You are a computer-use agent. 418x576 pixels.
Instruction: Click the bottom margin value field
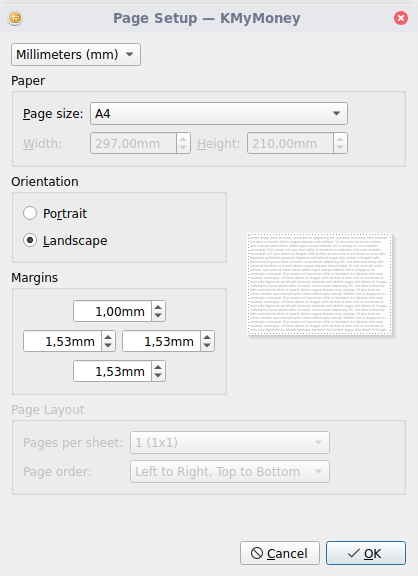pyautogui.click(x=112, y=371)
